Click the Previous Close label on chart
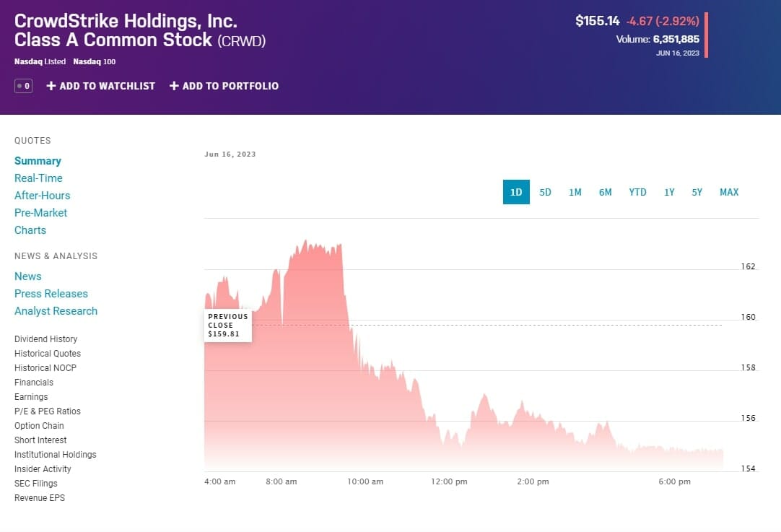The height and width of the screenshot is (532, 781). click(228, 325)
